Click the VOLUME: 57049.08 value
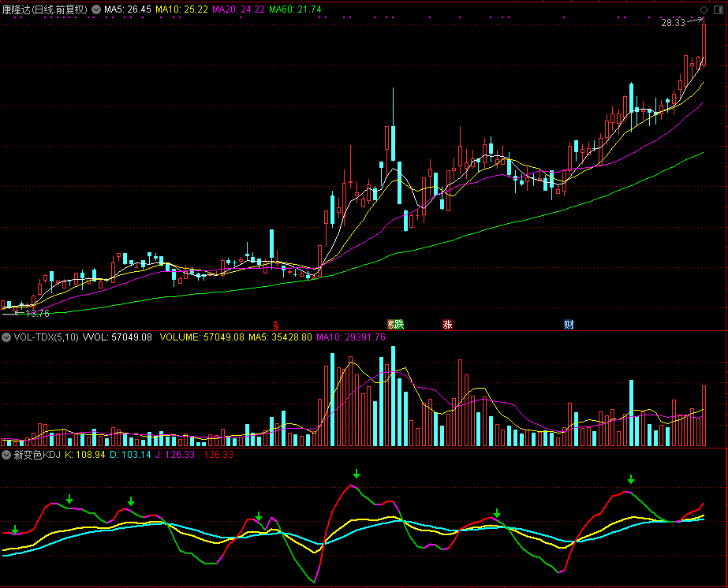Image resolution: width=728 pixels, height=588 pixels. [x=202, y=337]
